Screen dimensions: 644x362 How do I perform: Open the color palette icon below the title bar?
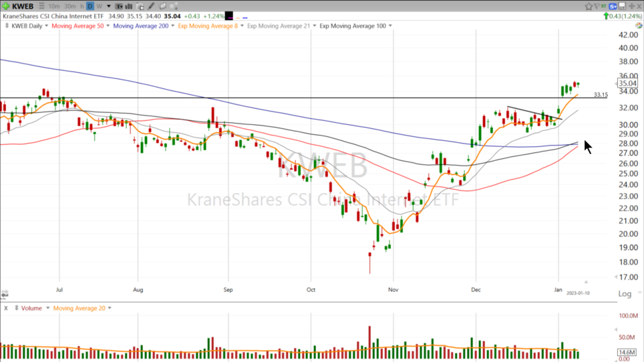coord(174,6)
